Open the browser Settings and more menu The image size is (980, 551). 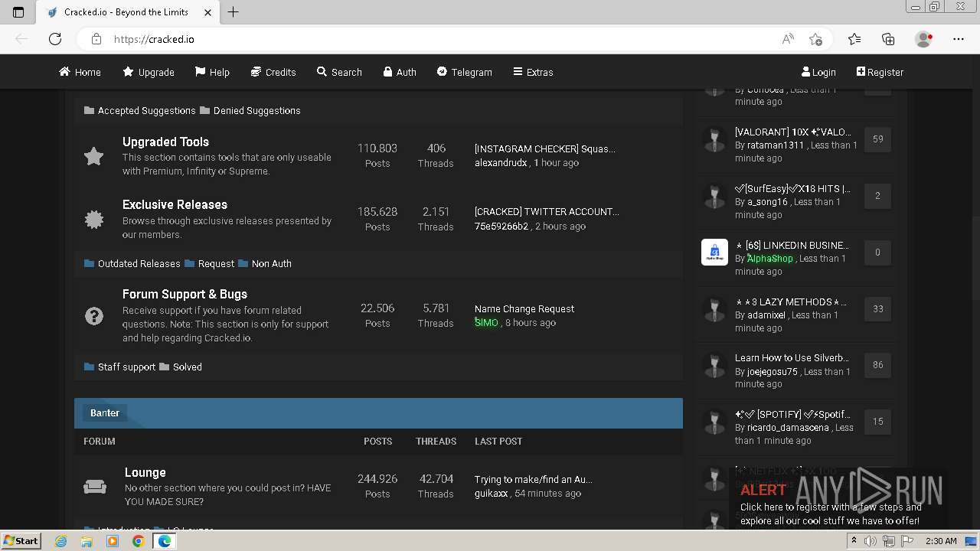click(959, 39)
